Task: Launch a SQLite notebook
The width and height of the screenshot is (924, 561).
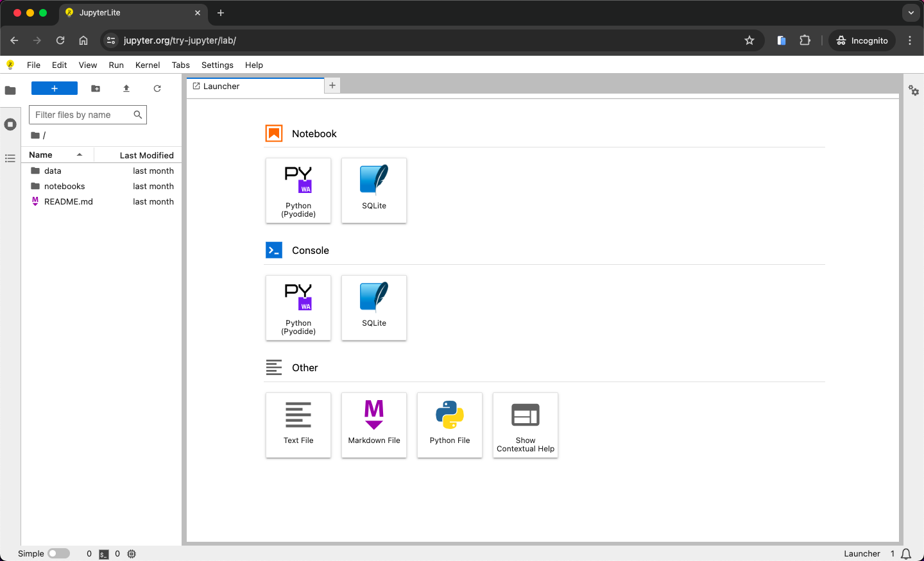Action: [374, 190]
